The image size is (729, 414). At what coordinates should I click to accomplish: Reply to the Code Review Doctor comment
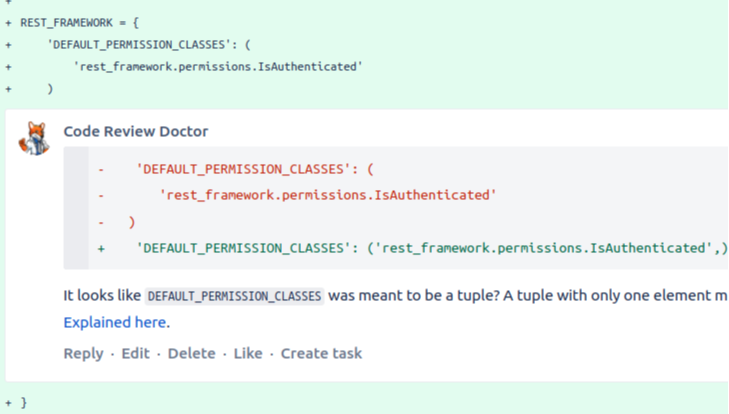(83, 353)
